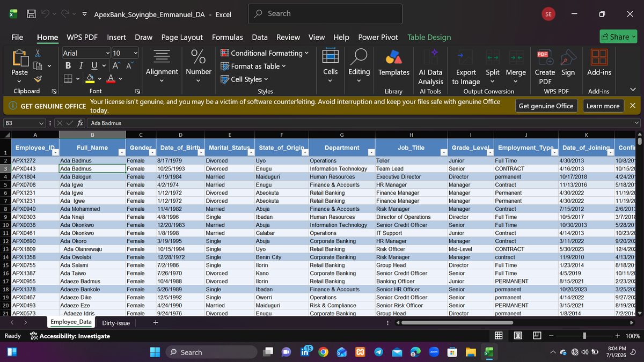
Task: Switch to the Formulas tab
Action: [x=228, y=37]
